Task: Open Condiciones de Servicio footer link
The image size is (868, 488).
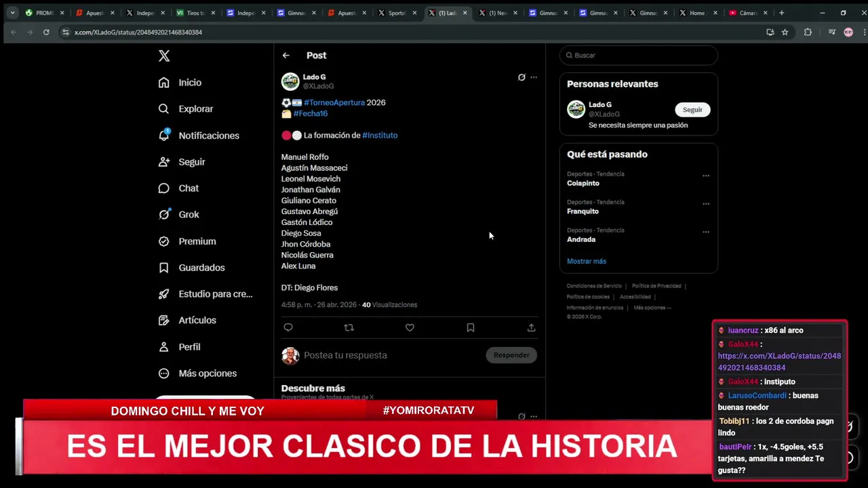Action: pos(594,286)
